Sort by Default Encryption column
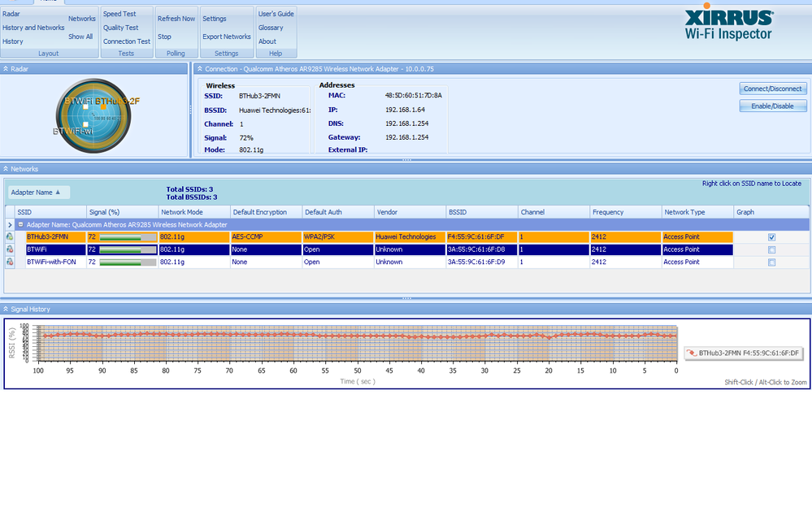Viewport: 812px width, 520px height. click(266, 212)
